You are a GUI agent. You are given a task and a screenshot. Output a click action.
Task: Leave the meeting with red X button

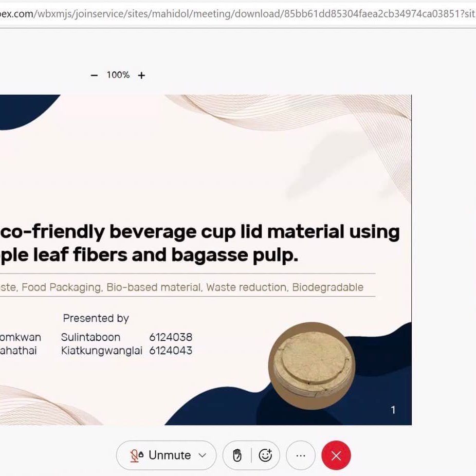[x=336, y=455]
